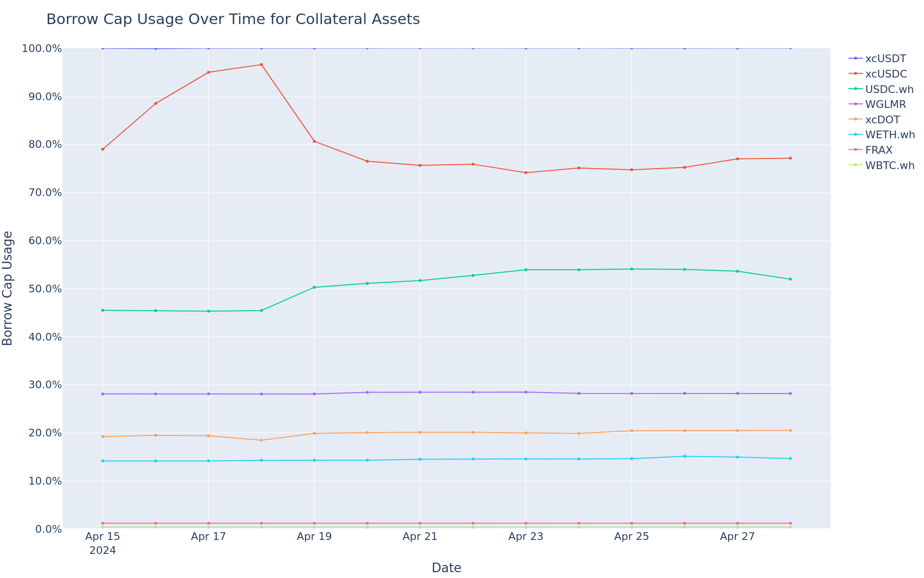Select WETH.wh highest point on Apr 26
Screen dimensions: 924x578
pos(684,456)
